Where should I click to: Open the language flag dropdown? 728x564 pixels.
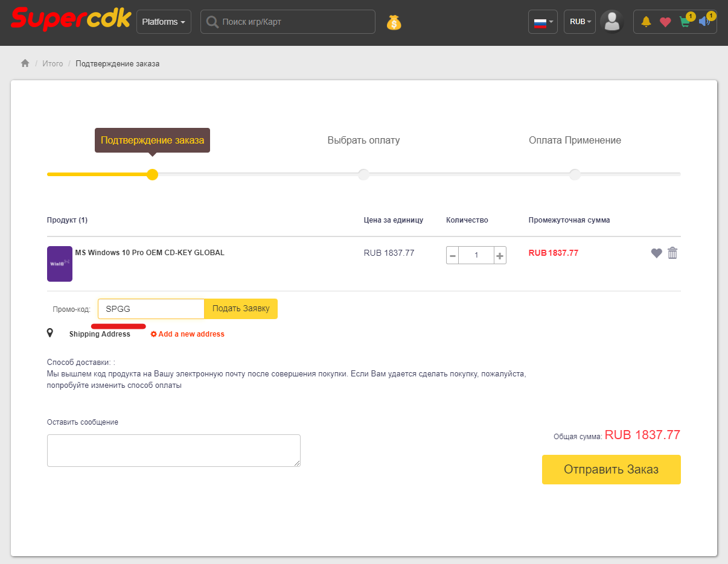click(543, 22)
